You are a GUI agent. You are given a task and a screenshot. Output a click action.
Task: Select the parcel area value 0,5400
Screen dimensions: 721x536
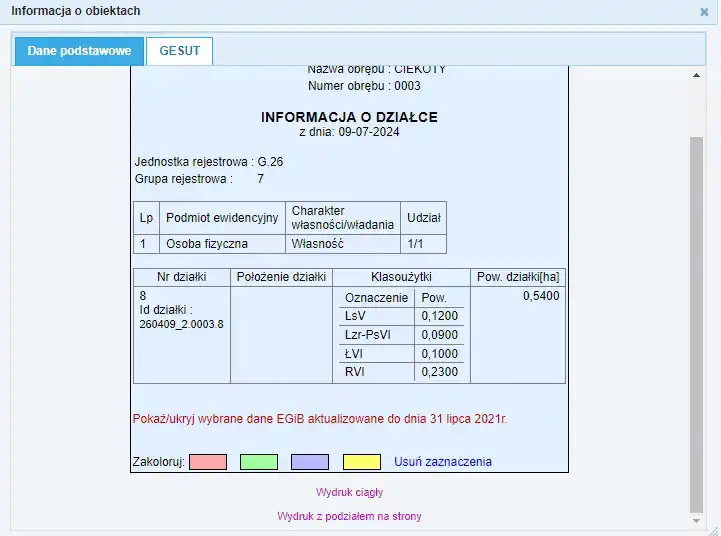tap(540, 296)
